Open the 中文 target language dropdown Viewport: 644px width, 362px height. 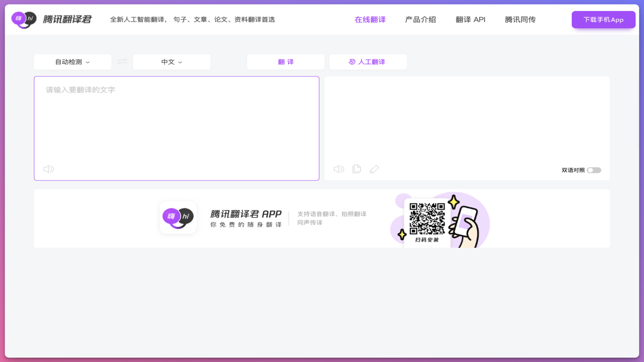171,62
